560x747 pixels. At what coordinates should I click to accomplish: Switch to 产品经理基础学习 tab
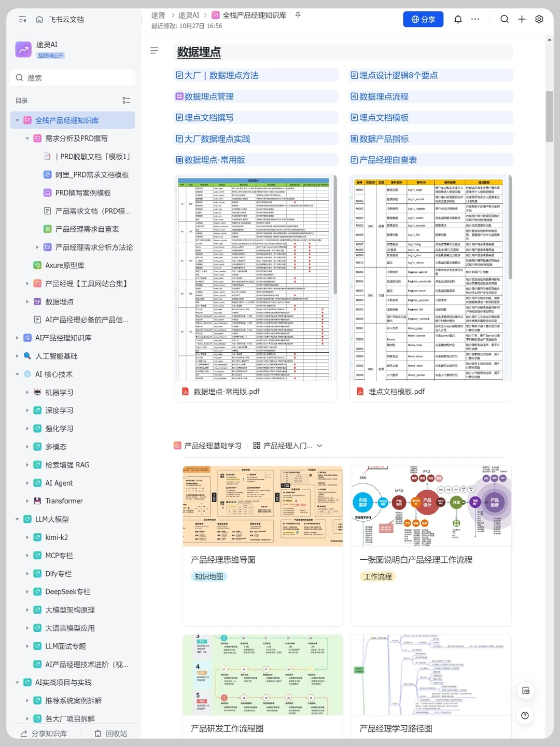click(x=208, y=446)
